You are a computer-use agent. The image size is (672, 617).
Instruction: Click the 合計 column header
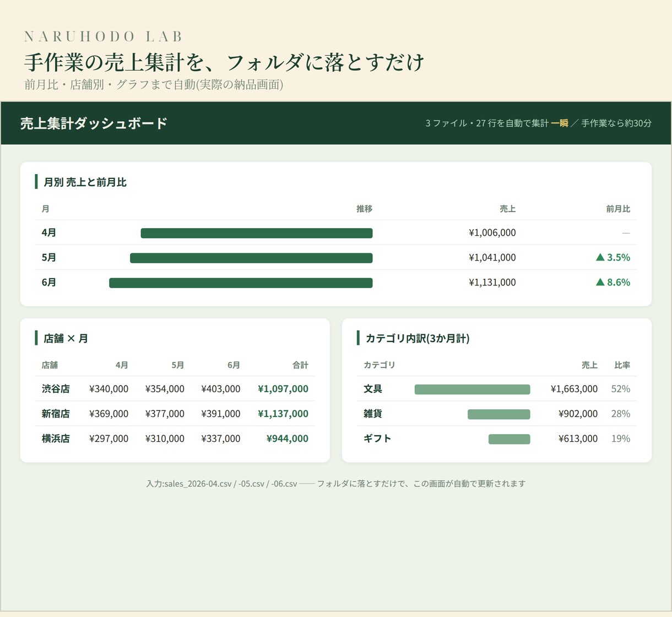300,365
